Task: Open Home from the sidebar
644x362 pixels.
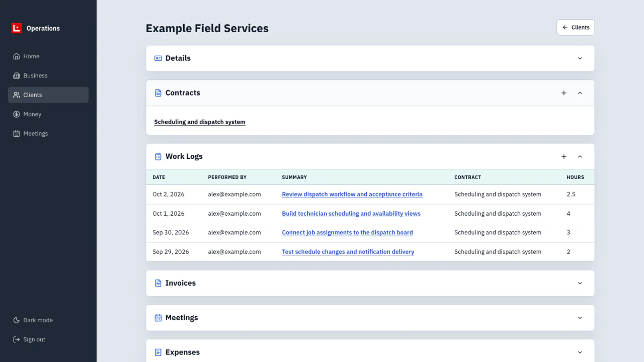Action: 48,56
